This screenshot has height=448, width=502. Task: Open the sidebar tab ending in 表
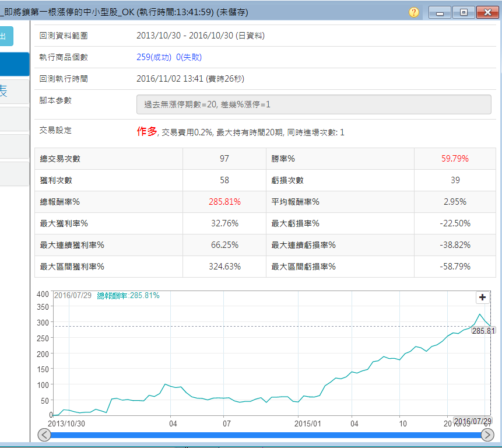tap(14, 91)
